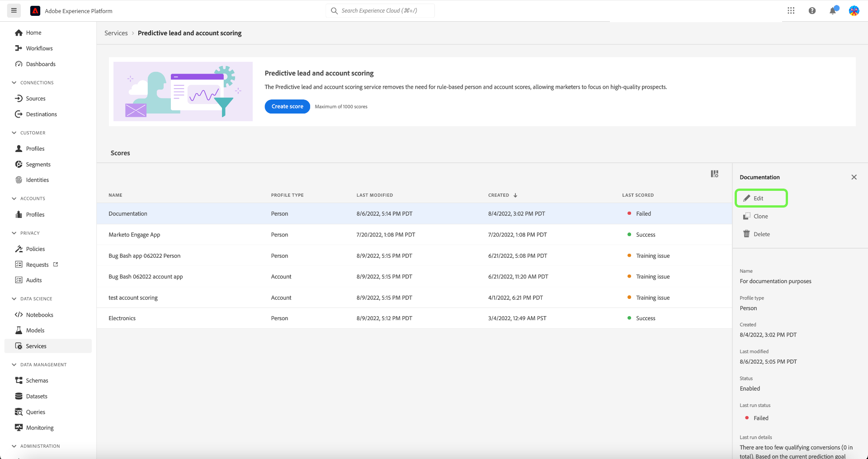Click the Datasets database icon
The image size is (868, 459).
(x=19, y=397)
